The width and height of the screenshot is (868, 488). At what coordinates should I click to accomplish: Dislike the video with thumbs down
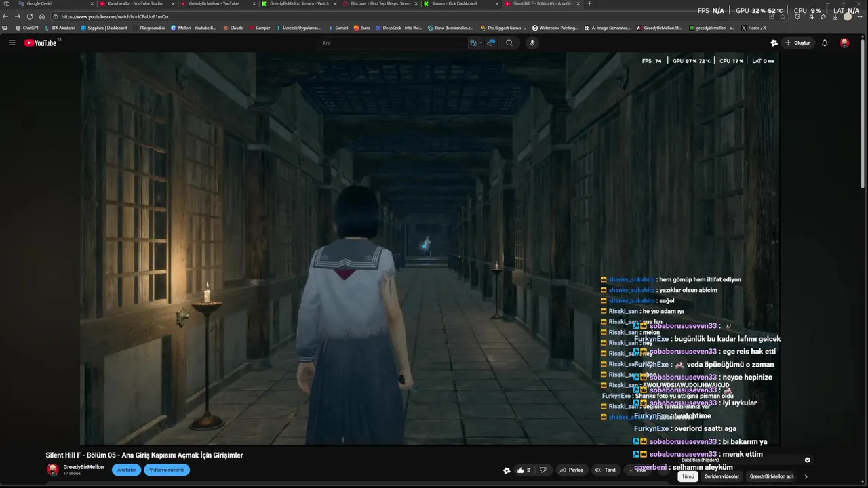pyautogui.click(x=542, y=470)
